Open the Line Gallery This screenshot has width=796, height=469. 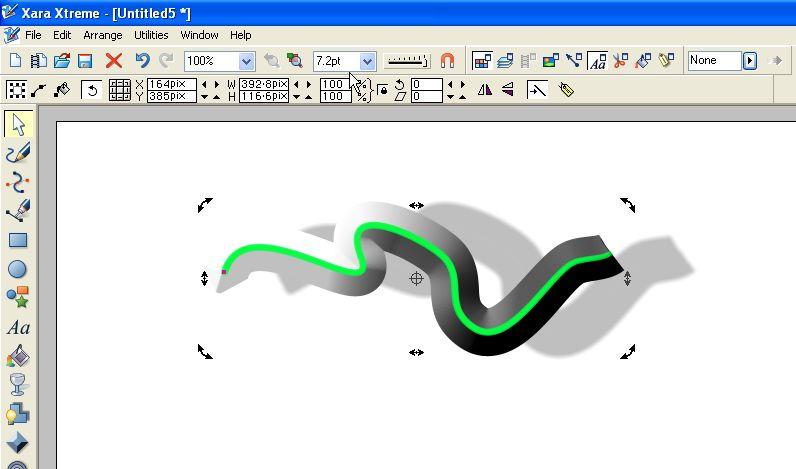pos(574,61)
